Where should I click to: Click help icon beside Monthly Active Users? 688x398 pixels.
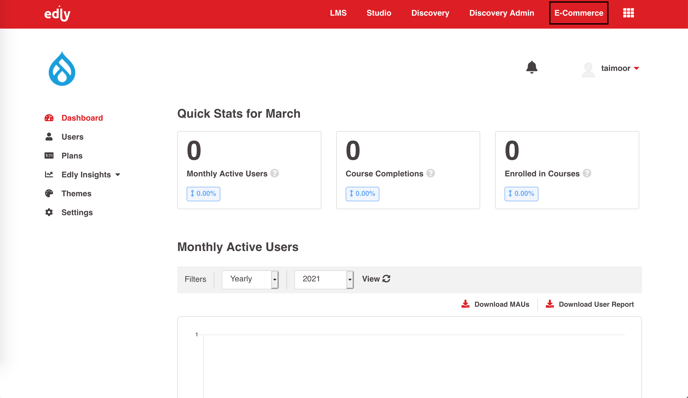click(x=275, y=173)
